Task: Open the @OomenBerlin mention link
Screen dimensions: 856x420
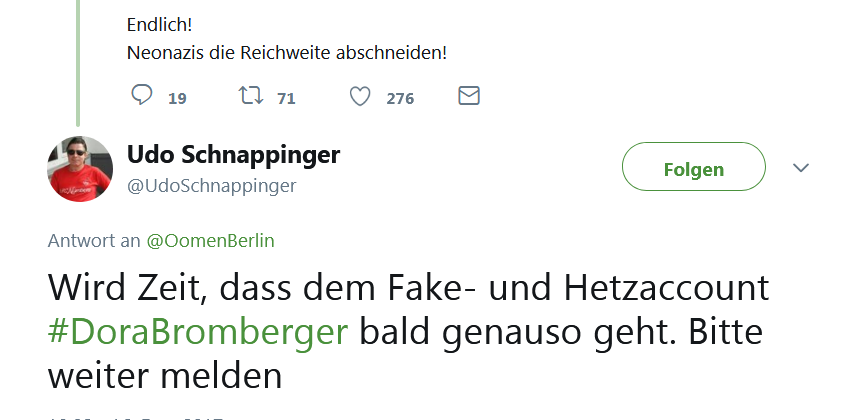Action: coord(210,240)
